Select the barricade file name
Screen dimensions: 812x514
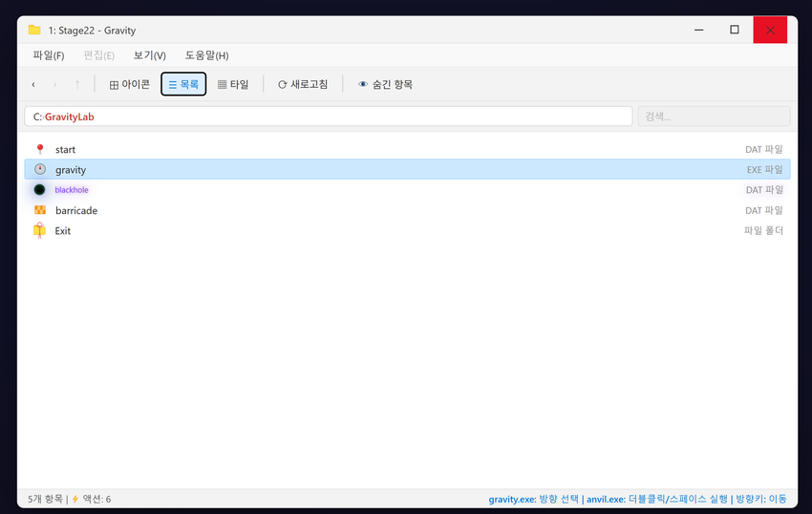pyautogui.click(x=76, y=210)
